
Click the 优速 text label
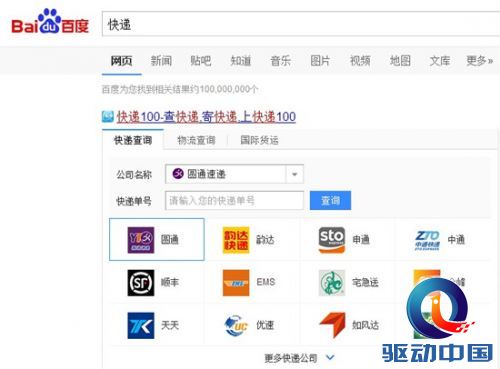coord(265,325)
